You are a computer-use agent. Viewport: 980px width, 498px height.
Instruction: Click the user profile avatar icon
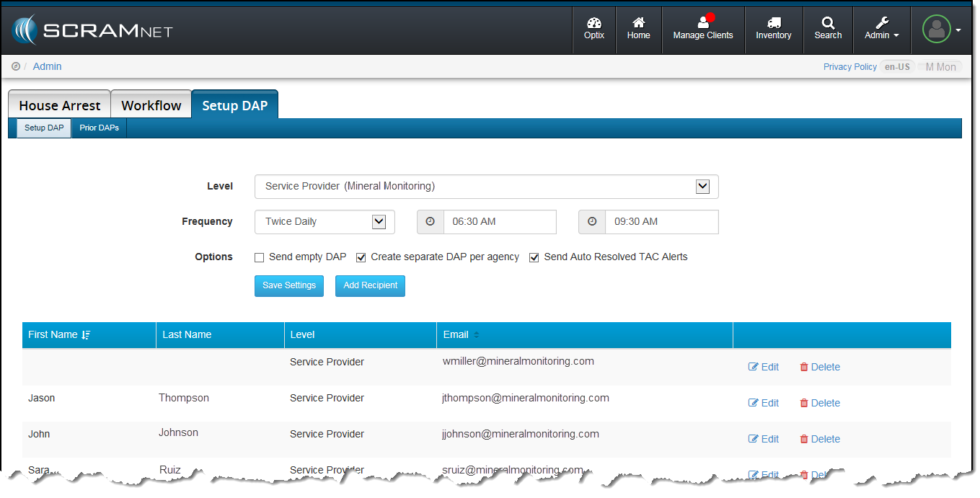click(x=937, y=30)
